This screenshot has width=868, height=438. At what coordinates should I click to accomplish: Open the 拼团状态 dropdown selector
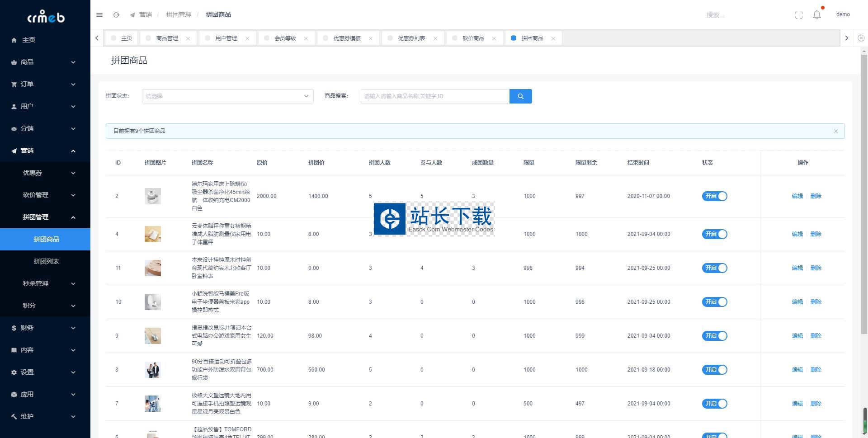227,96
